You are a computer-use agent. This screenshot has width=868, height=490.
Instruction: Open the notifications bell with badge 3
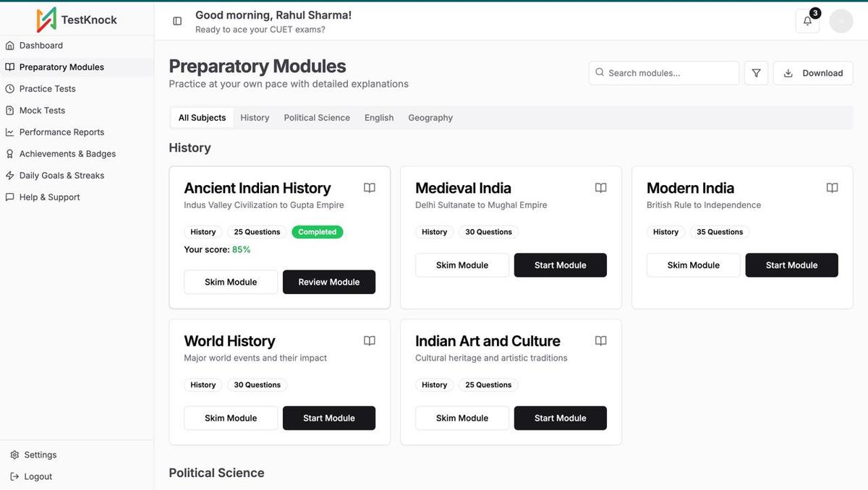(x=807, y=20)
